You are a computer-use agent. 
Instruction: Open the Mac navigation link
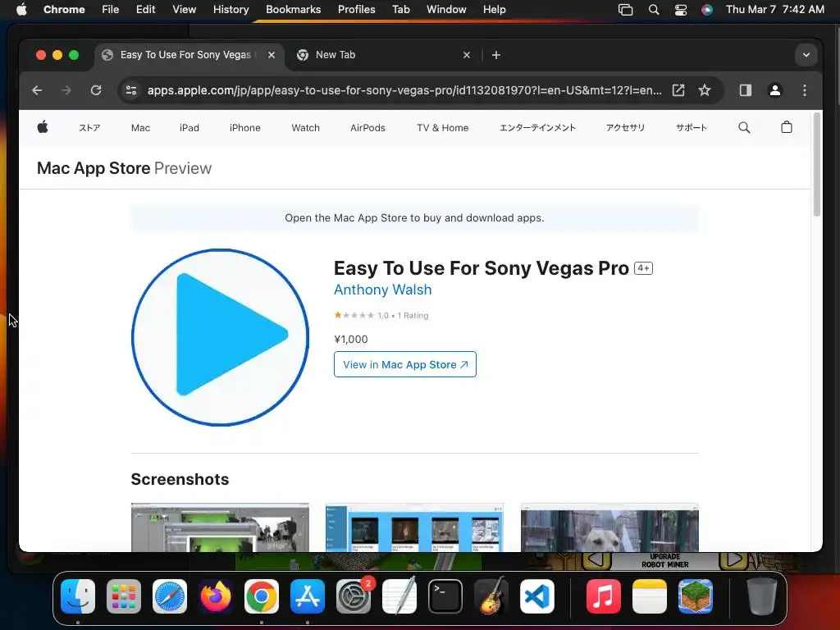tap(140, 128)
